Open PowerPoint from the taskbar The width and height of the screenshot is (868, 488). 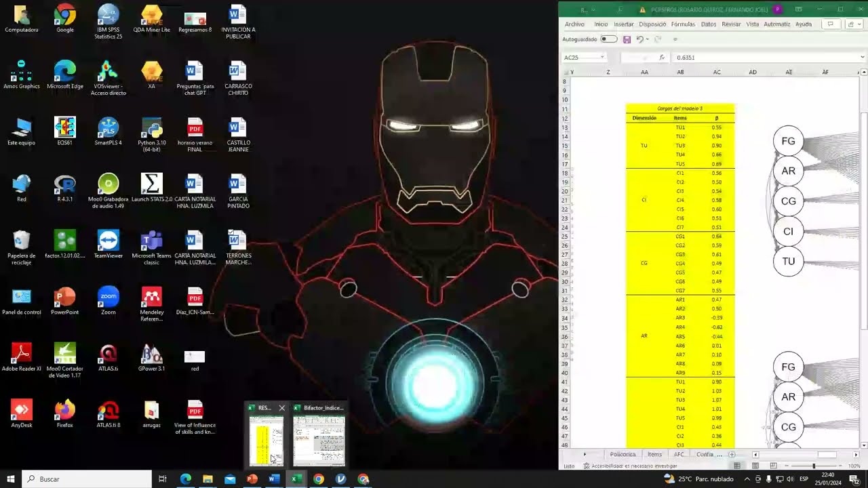(x=252, y=479)
